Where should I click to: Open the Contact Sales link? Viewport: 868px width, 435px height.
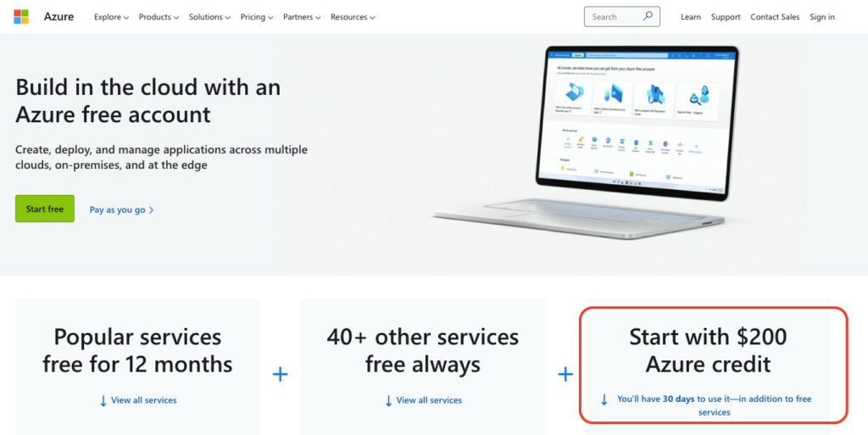[x=775, y=17]
